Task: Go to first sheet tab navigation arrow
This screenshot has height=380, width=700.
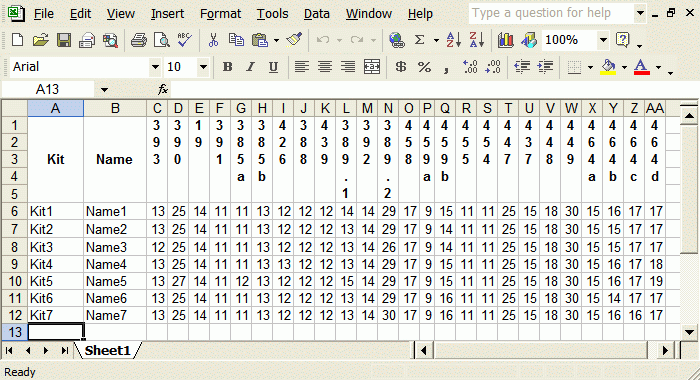Action: [9, 351]
